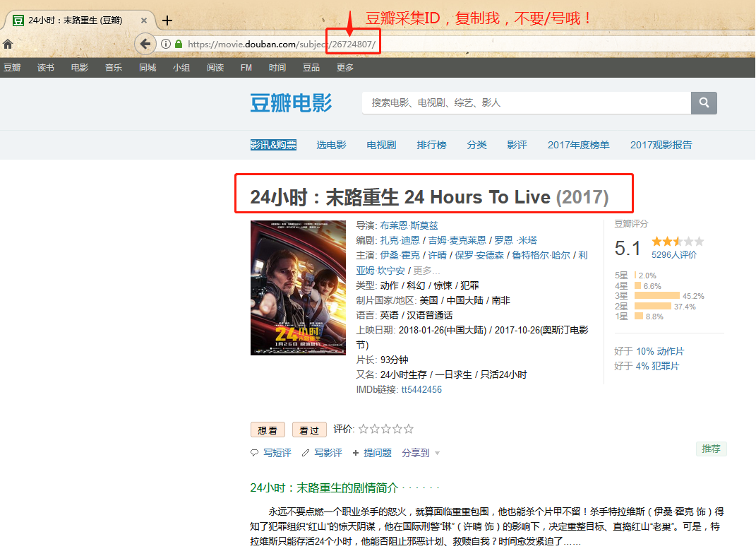Open actor 伊桑·霍克 link
The width and height of the screenshot is (756, 556).
click(x=400, y=255)
